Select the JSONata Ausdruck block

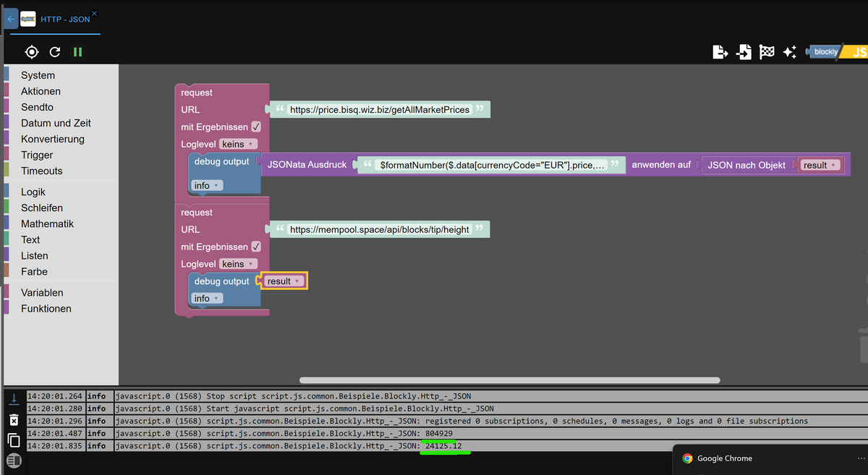point(307,165)
